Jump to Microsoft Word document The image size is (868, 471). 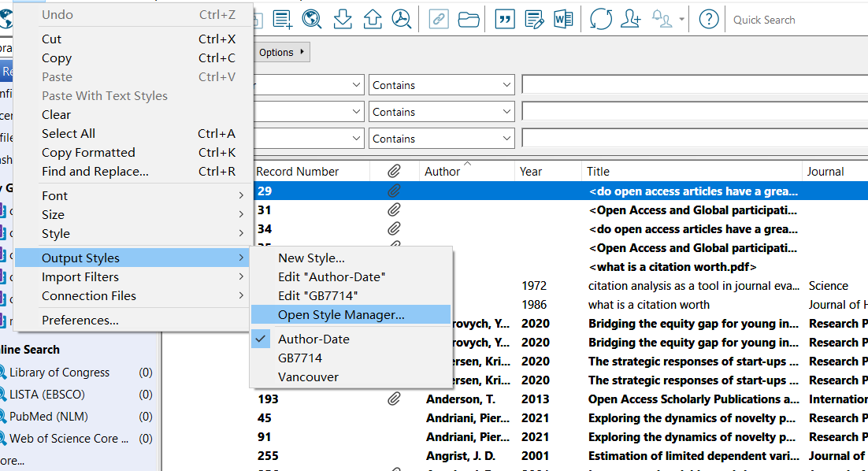point(562,18)
